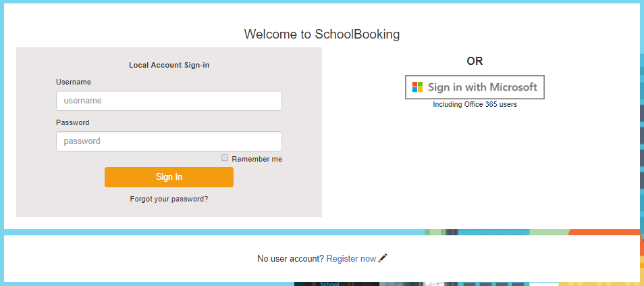Toggle the Remember me checkbox
The image size is (644, 286).
(x=225, y=158)
